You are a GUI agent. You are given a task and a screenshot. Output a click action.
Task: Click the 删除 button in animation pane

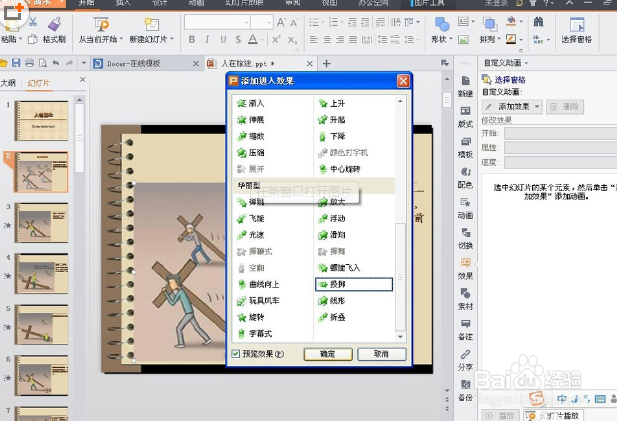point(565,107)
